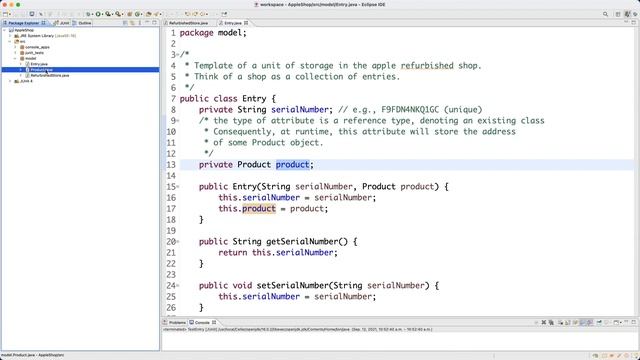Image resolution: width=640 pixels, height=360 pixels.
Task: Click the 'Entry' class name on line 7
Action: click(254, 98)
